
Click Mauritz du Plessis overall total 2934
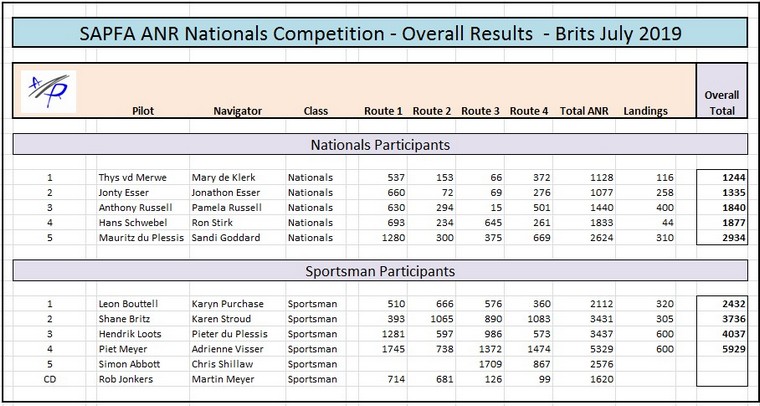click(727, 240)
